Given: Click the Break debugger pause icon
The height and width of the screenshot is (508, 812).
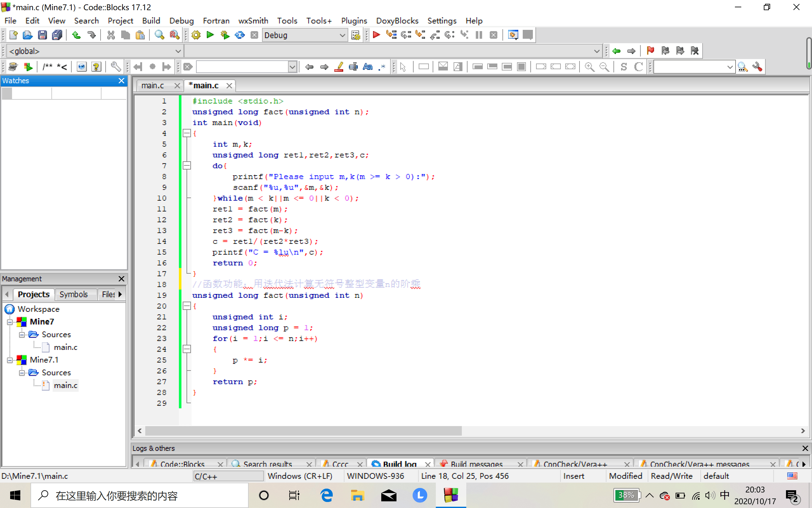Looking at the screenshot, I should (x=479, y=35).
